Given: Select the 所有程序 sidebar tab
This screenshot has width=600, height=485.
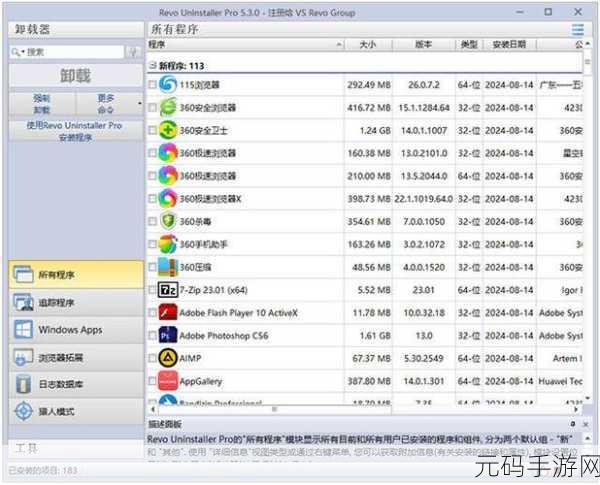Looking at the screenshot, I should 76,274.
